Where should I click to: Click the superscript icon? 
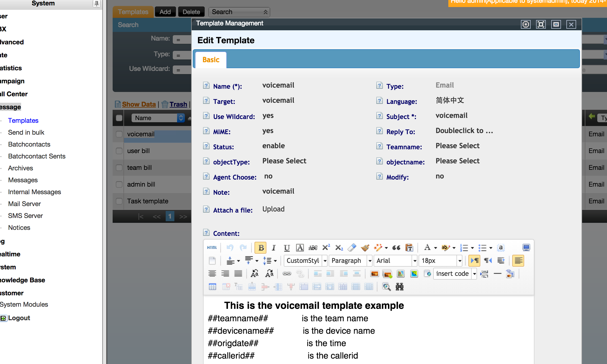click(326, 247)
